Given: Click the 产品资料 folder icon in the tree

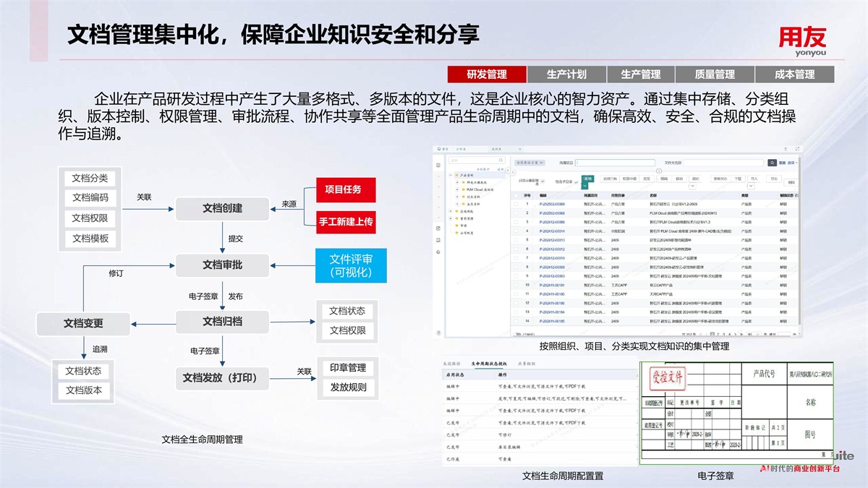Looking at the screenshot, I should point(456,175).
